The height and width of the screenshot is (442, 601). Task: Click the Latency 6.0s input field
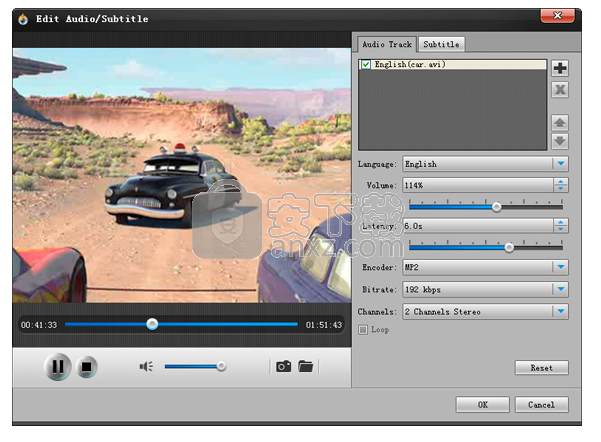pyautogui.click(x=478, y=226)
